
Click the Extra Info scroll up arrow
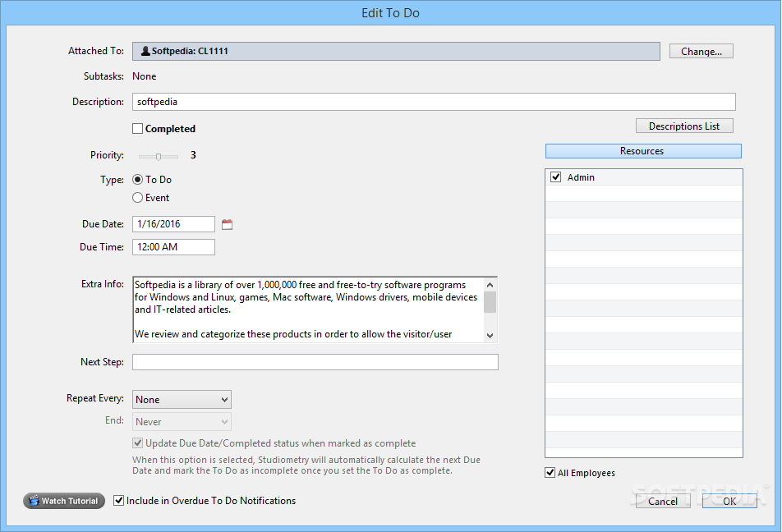click(x=490, y=285)
